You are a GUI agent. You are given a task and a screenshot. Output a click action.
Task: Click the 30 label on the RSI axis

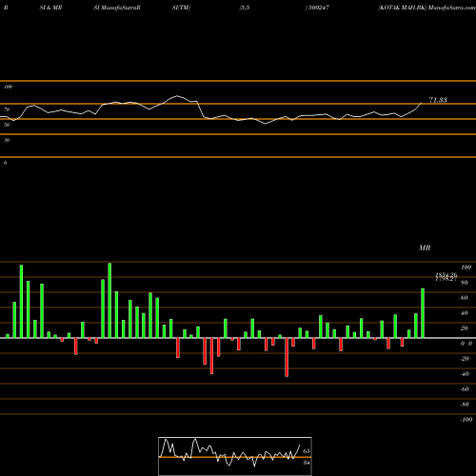(7, 140)
